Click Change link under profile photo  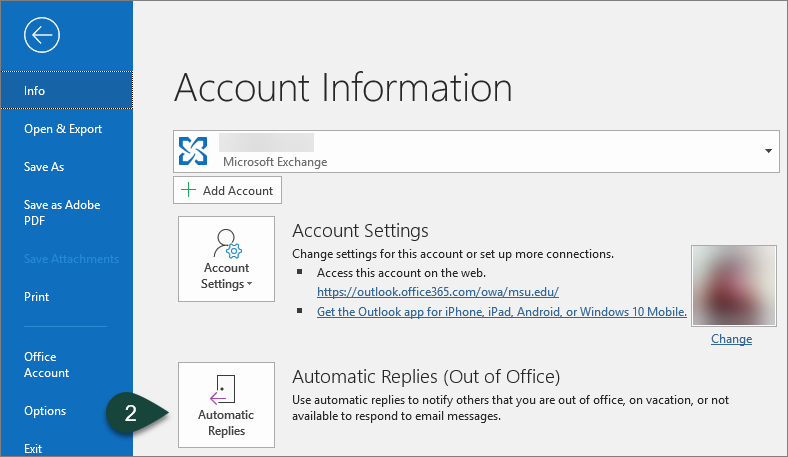coord(731,339)
